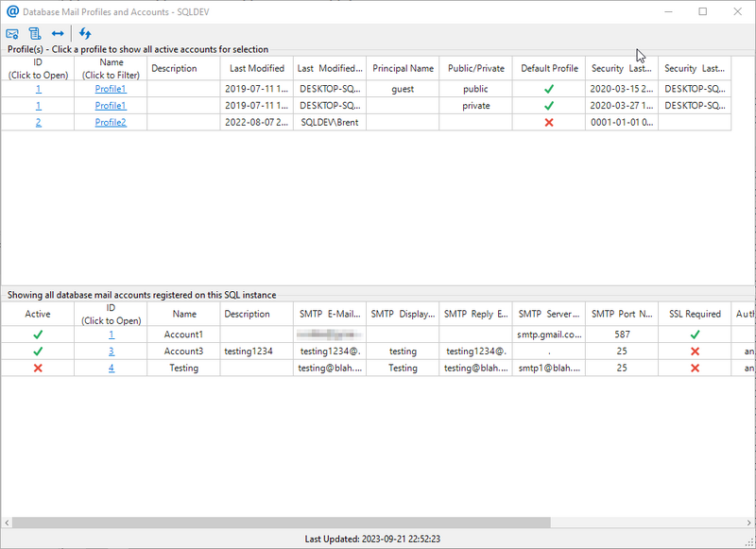Select the Principal Name cell showing guest
The image size is (756, 549).
click(403, 89)
